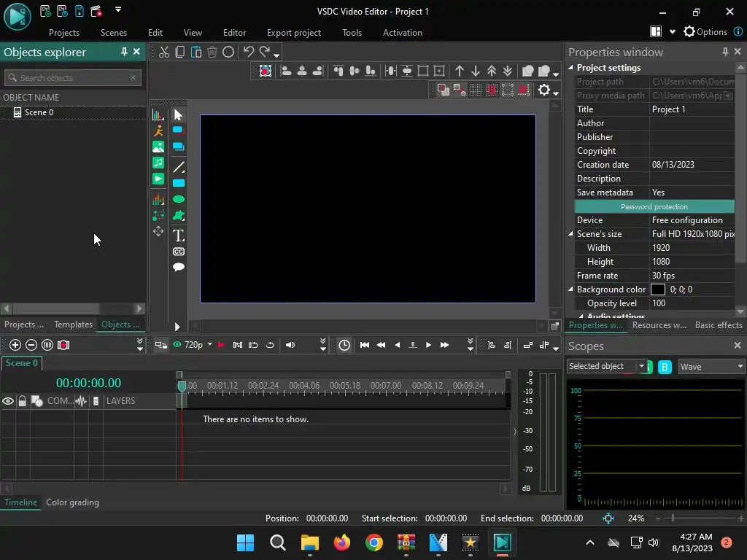Add an Image object from toolbar
The image size is (747, 560).
tap(158, 147)
